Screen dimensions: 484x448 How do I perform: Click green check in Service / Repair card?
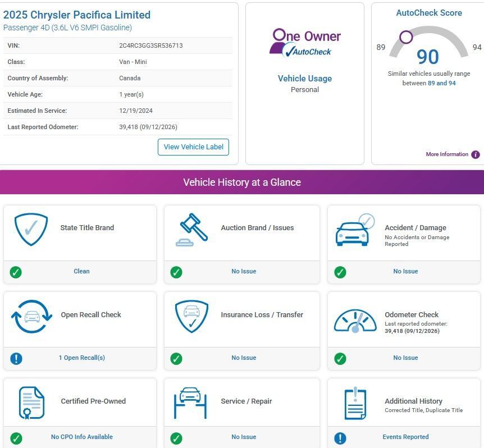click(x=176, y=438)
